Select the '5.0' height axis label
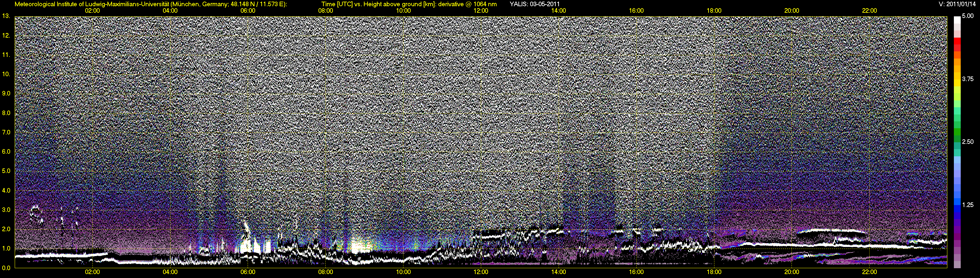Viewport: 980px width, 278px height. (6, 171)
